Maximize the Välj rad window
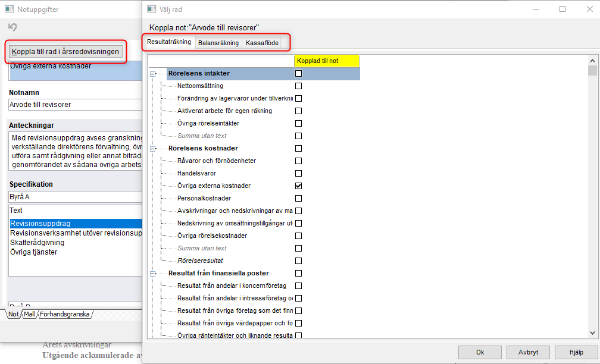The width and height of the screenshot is (600, 364). (x=562, y=9)
